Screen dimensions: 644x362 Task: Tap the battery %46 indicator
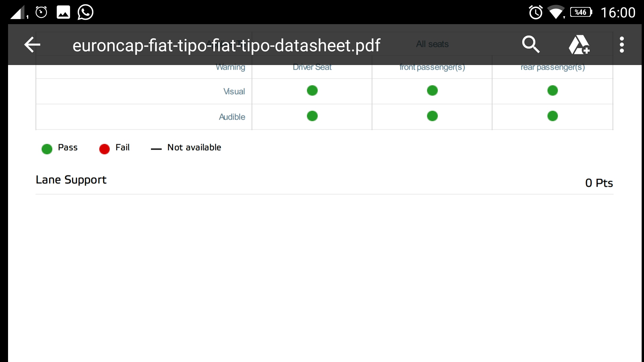(x=581, y=12)
